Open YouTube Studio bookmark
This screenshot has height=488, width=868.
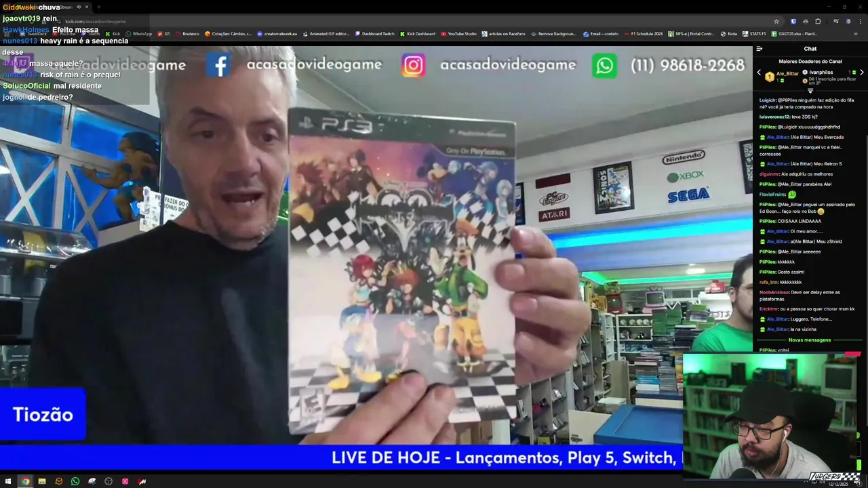(458, 33)
